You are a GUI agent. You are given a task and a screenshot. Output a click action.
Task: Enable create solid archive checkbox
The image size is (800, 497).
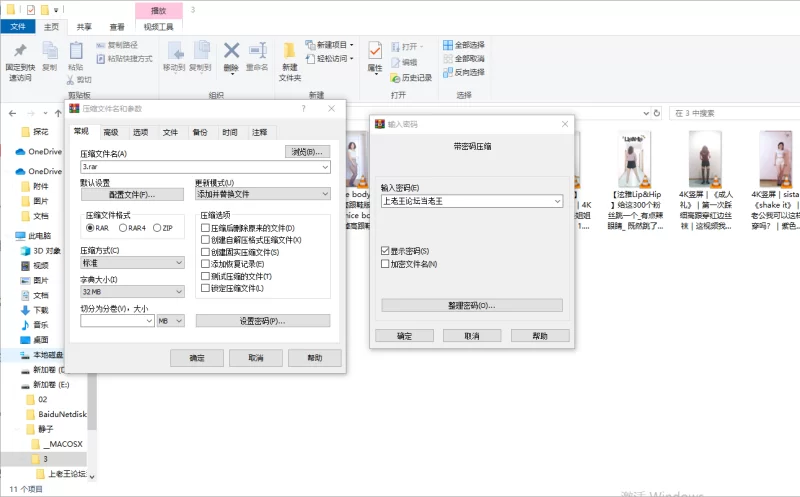click(205, 252)
